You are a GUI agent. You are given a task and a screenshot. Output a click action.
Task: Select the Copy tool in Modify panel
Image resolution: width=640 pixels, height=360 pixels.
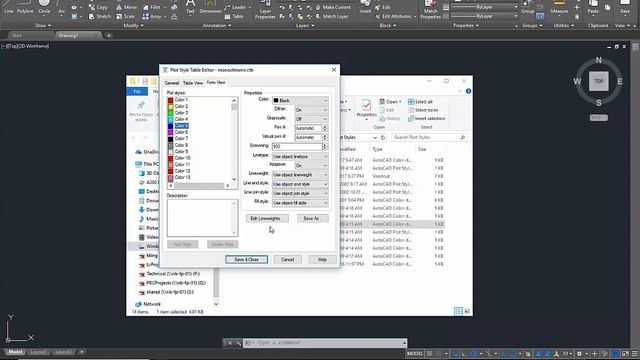[98, 7]
